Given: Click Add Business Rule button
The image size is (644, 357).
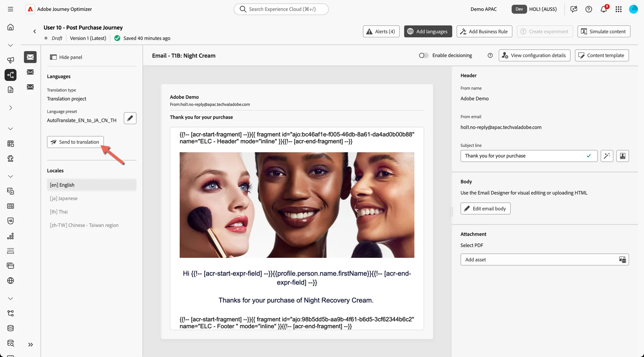Looking at the screenshot, I should pos(484,31).
